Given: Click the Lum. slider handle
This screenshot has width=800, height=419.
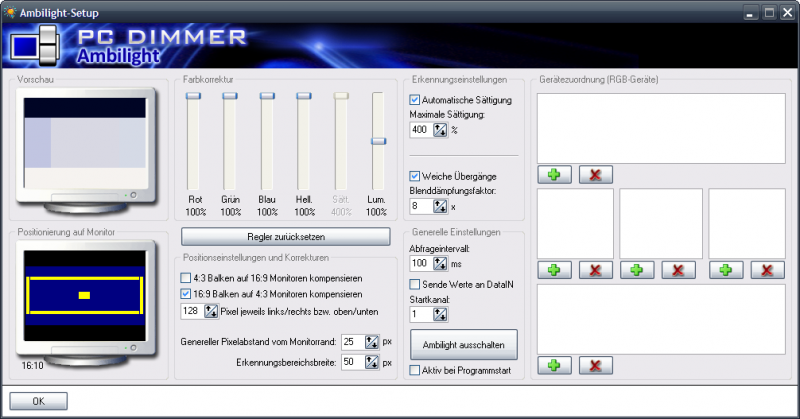Looking at the screenshot, I should click(378, 141).
